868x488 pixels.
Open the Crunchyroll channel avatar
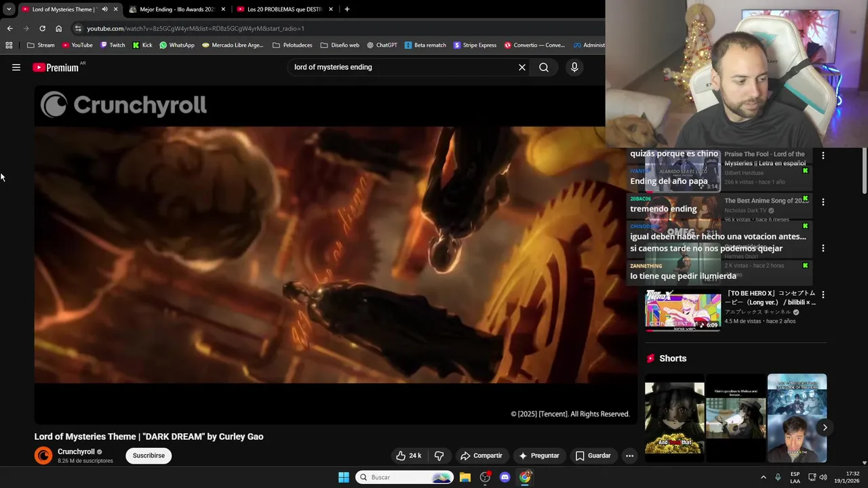tap(43, 455)
